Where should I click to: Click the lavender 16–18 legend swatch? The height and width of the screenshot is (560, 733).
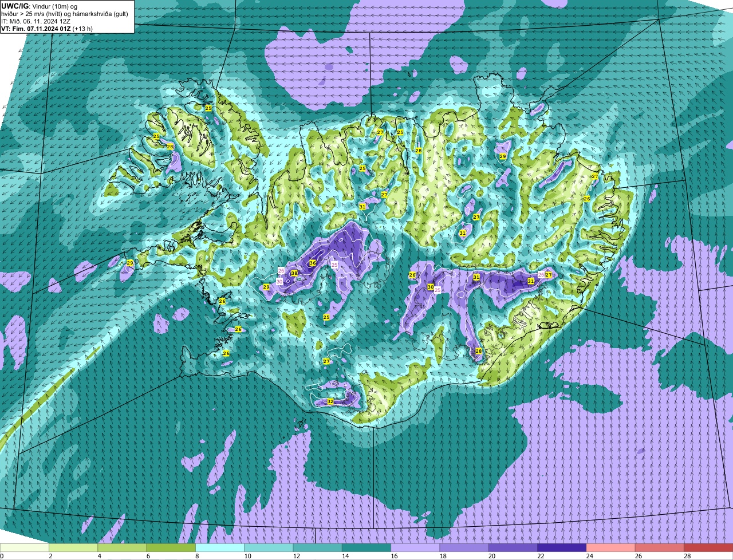415,547
